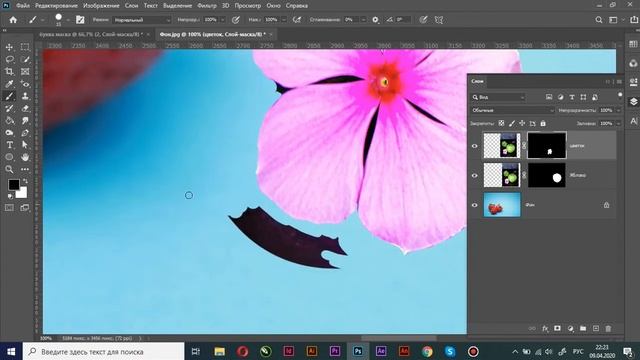Open smoothing options gear
Image resolution: width=640 pixels, height=360 pixels.
[375, 20]
